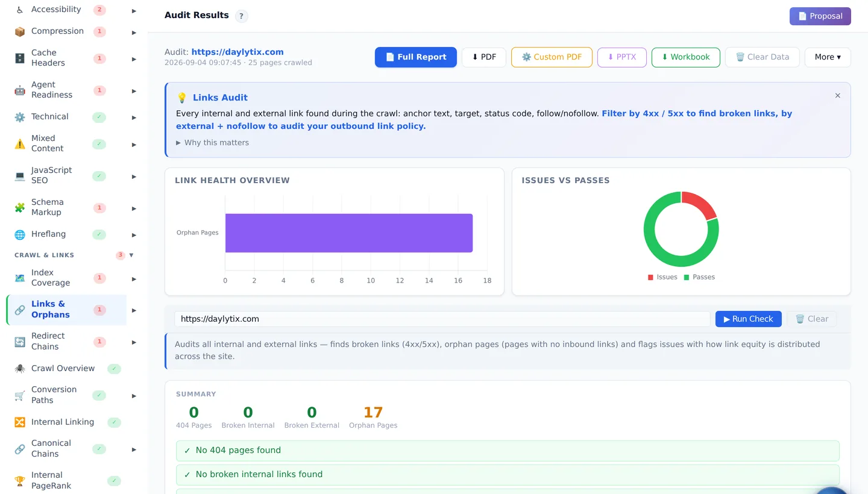
Task: Export the audit as PPTX
Action: [x=622, y=57]
